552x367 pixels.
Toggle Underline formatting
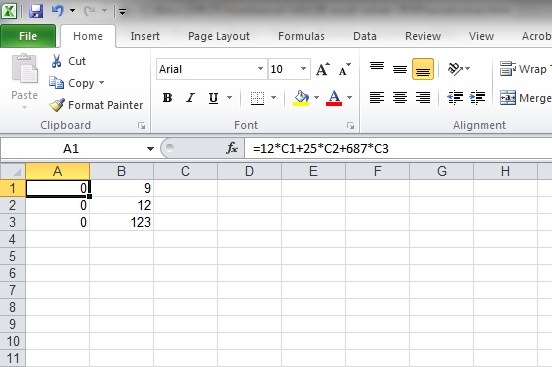pyautogui.click(x=213, y=98)
